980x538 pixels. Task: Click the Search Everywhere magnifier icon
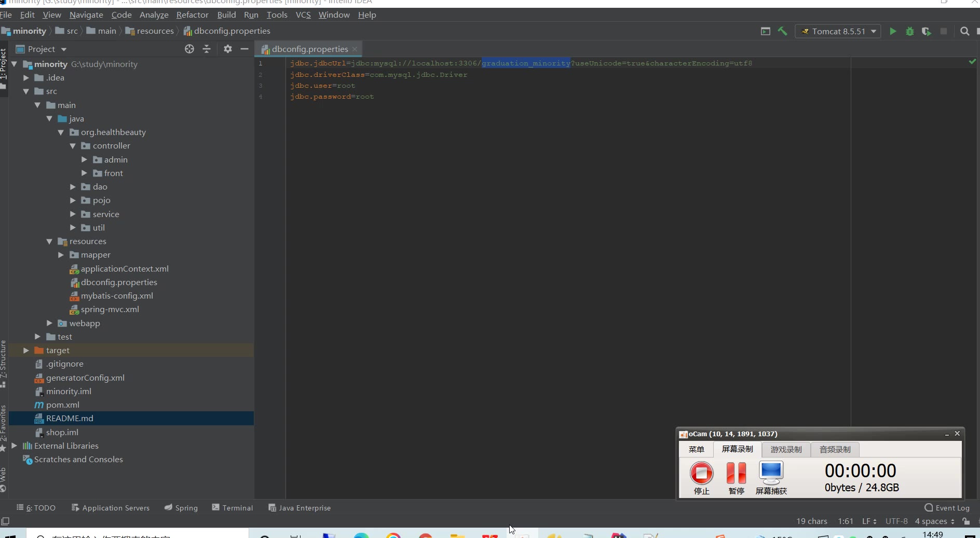pyautogui.click(x=964, y=31)
